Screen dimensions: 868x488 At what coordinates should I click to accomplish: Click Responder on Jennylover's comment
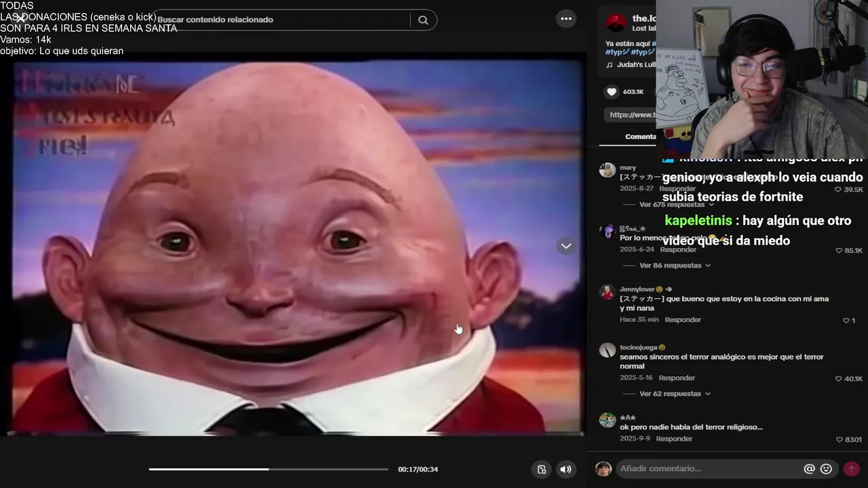(683, 320)
